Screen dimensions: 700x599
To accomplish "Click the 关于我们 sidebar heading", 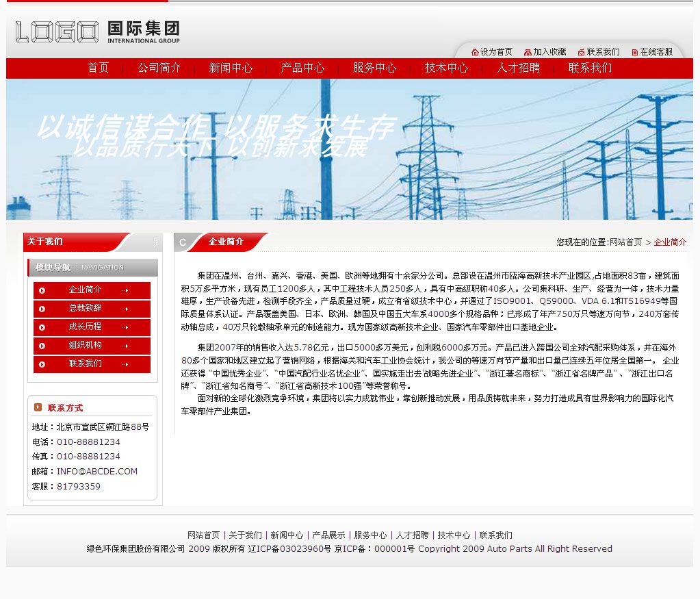I will click(44, 242).
